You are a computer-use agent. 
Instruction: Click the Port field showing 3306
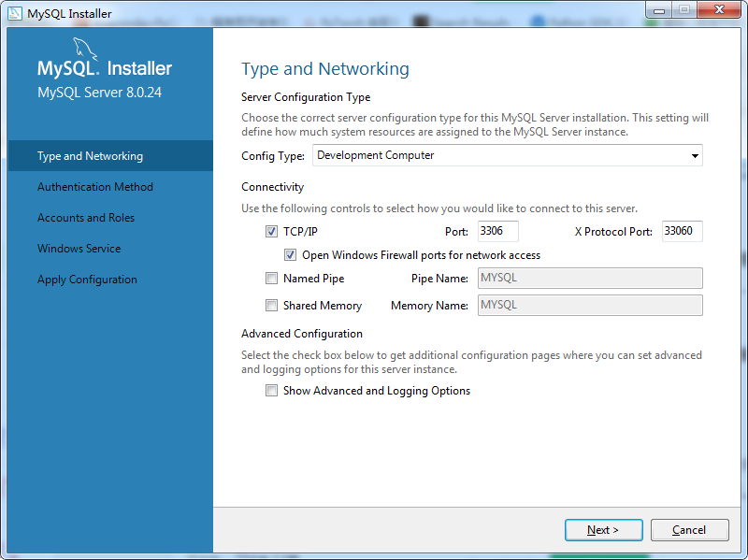pos(498,231)
